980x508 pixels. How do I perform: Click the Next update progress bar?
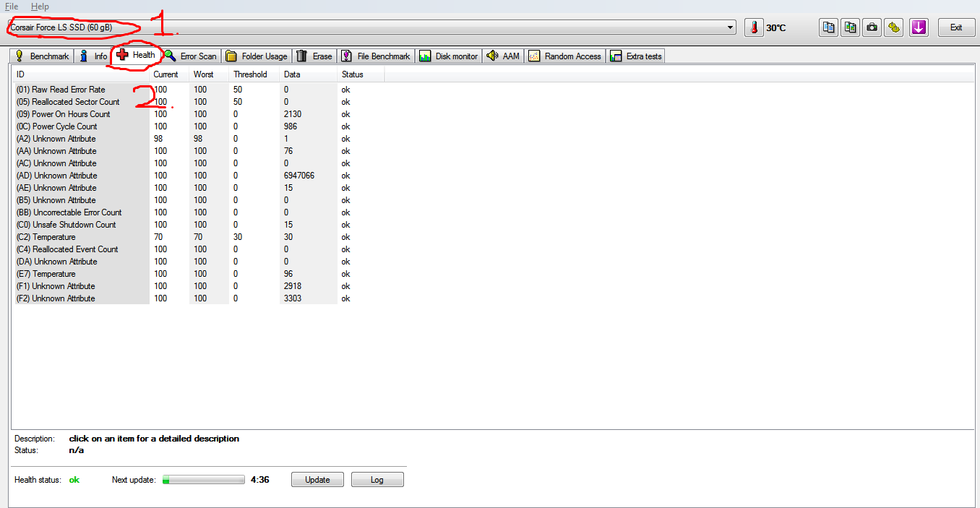[204, 480]
